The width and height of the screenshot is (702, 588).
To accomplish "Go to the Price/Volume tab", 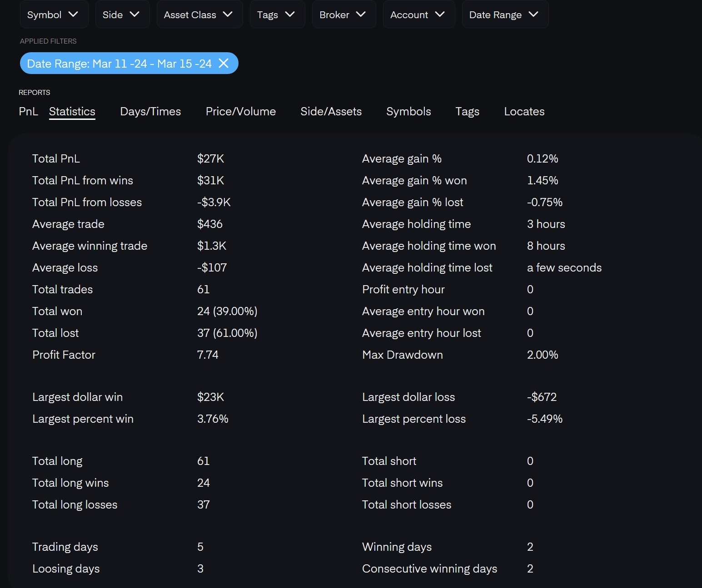I will pos(240,111).
